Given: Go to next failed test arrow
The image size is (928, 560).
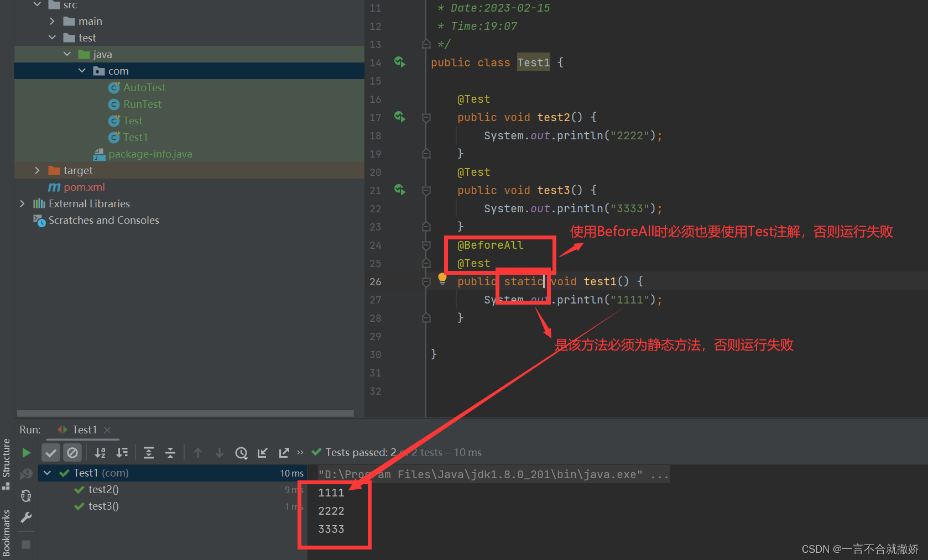Looking at the screenshot, I should coord(220,453).
